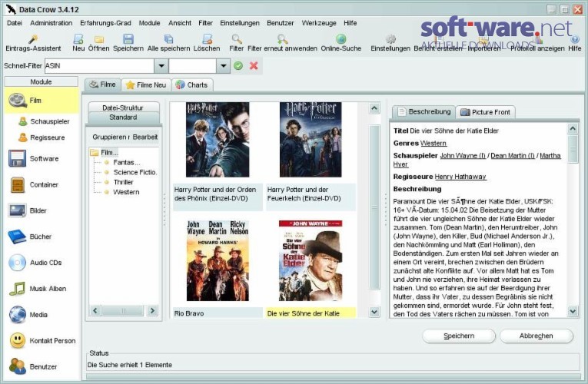Open the ASIN quick filter field dropdown
The image size is (588, 384).
point(161,66)
